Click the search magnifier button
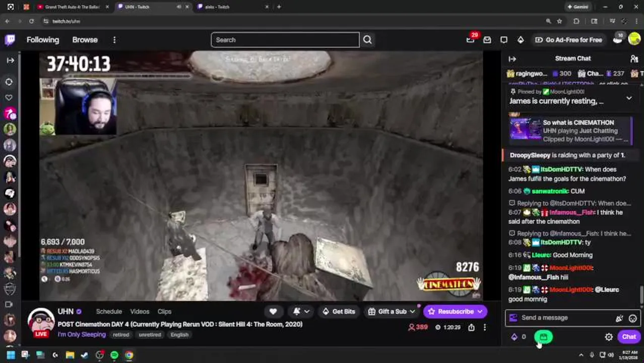The image size is (644, 363). pyautogui.click(x=367, y=40)
